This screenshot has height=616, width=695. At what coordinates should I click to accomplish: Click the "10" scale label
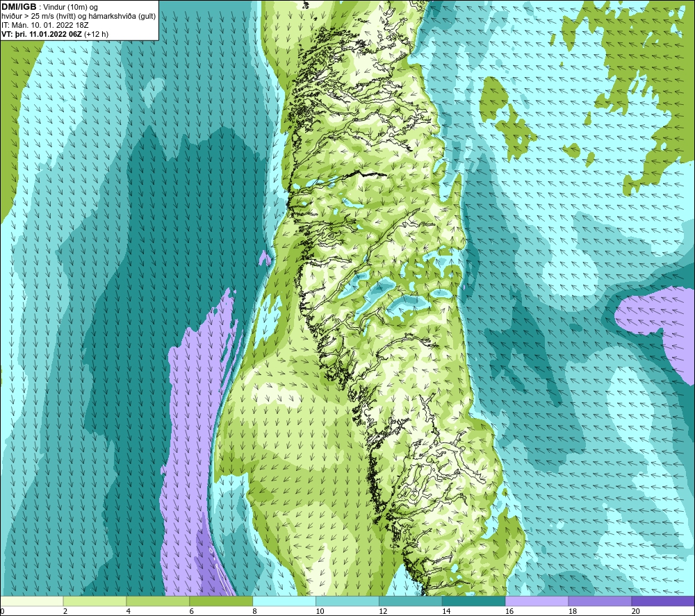320,611
